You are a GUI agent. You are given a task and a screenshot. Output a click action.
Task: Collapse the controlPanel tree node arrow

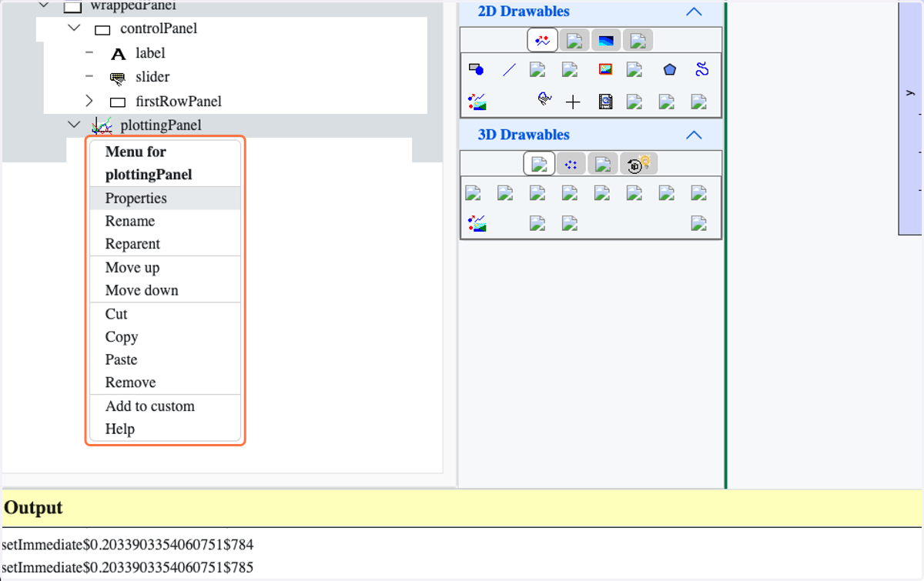74,28
